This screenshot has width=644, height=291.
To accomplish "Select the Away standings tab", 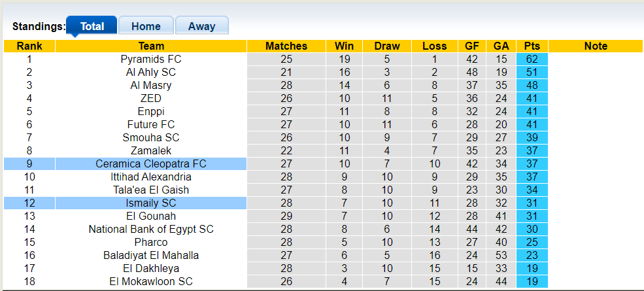I will coord(201,26).
